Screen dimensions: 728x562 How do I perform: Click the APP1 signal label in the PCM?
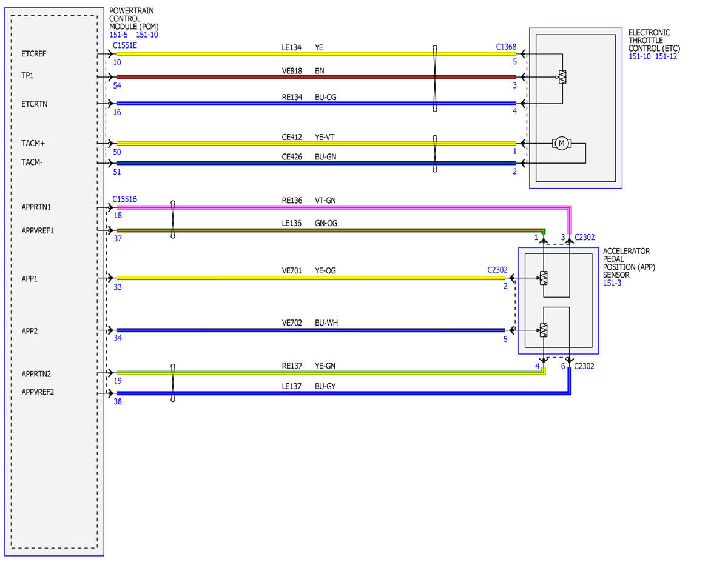click(x=30, y=278)
